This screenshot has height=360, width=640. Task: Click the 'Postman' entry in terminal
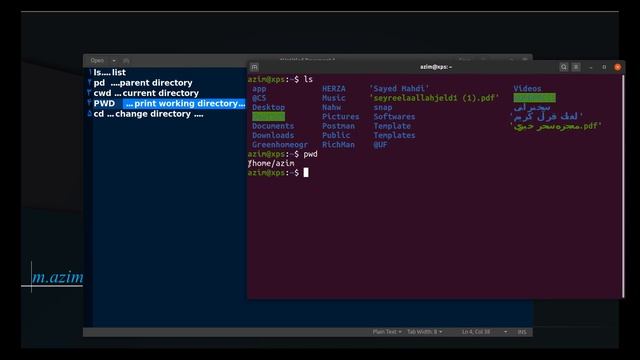click(338, 126)
